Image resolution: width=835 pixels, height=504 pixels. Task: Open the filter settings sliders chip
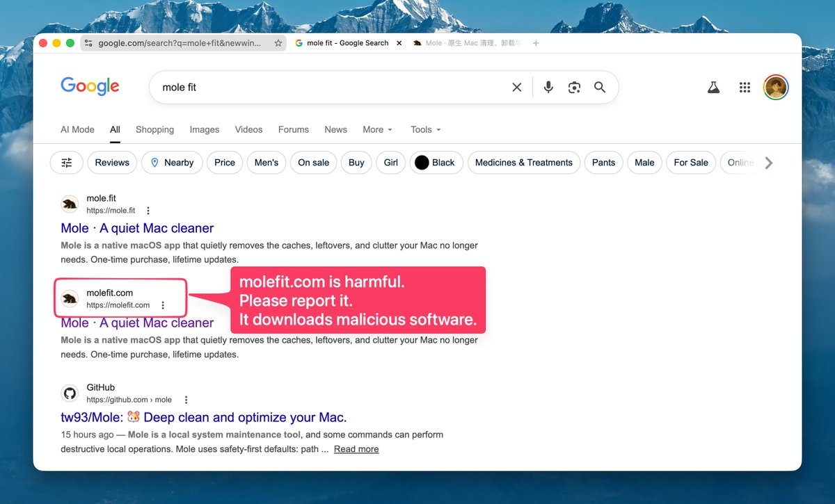click(x=67, y=163)
